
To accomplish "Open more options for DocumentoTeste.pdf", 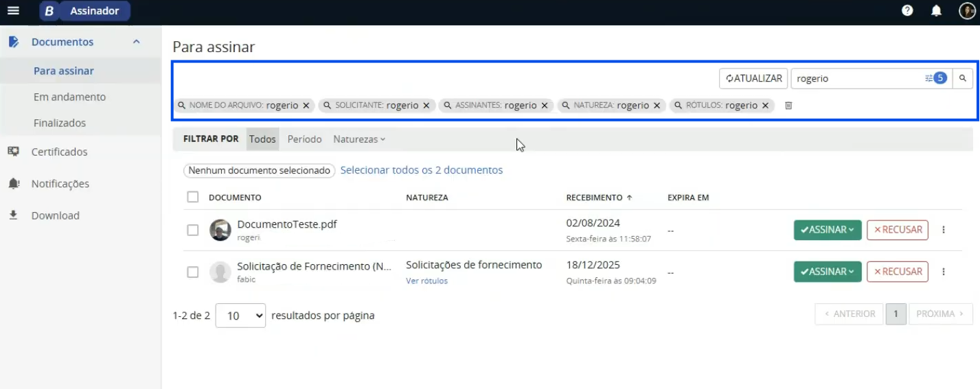I will pos(944,230).
